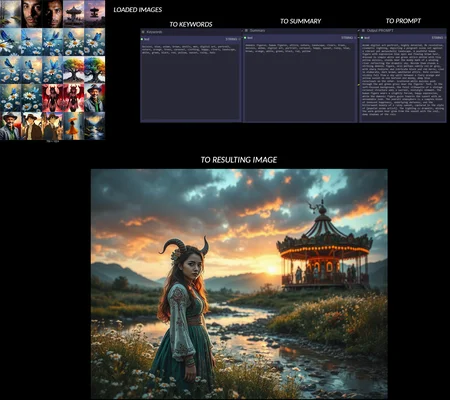Click the green text input dot on Keywords node
Screen dimensions: 450x400
pyautogui.click(x=142, y=39)
